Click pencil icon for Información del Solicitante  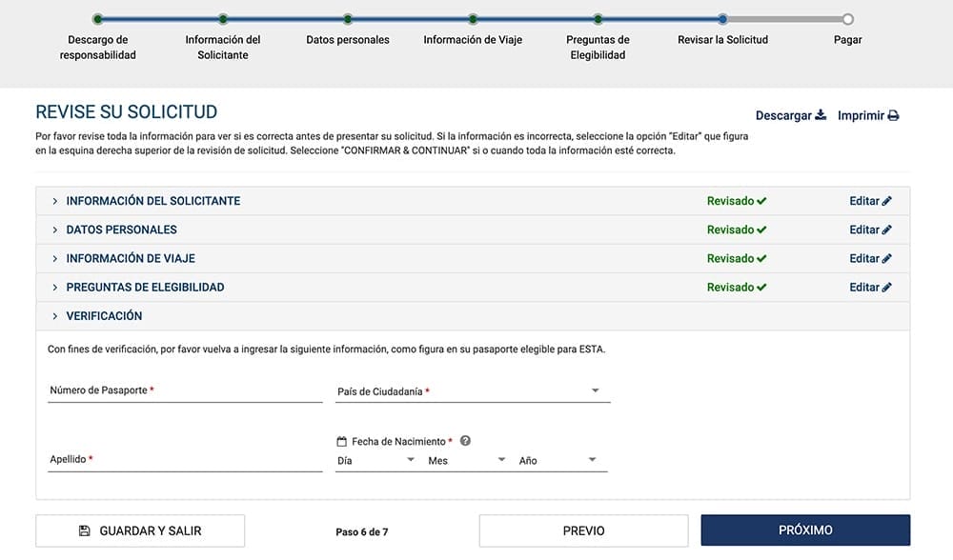pyautogui.click(x=887, y=201)
